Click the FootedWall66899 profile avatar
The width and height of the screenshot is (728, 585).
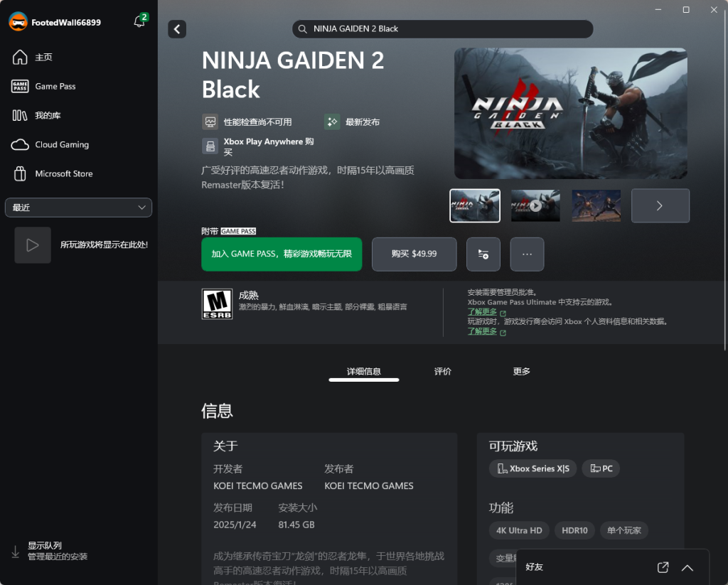click(x=18, y=22)
